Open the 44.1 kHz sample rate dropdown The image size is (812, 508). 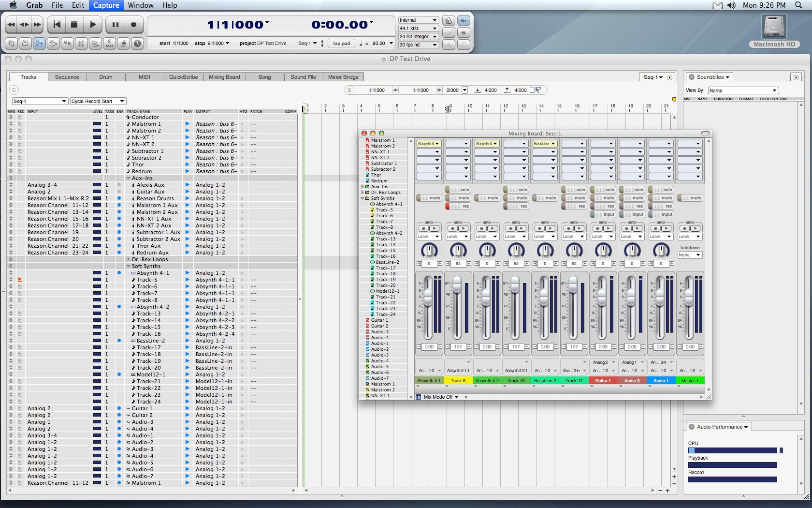click(x=418, y=28)
